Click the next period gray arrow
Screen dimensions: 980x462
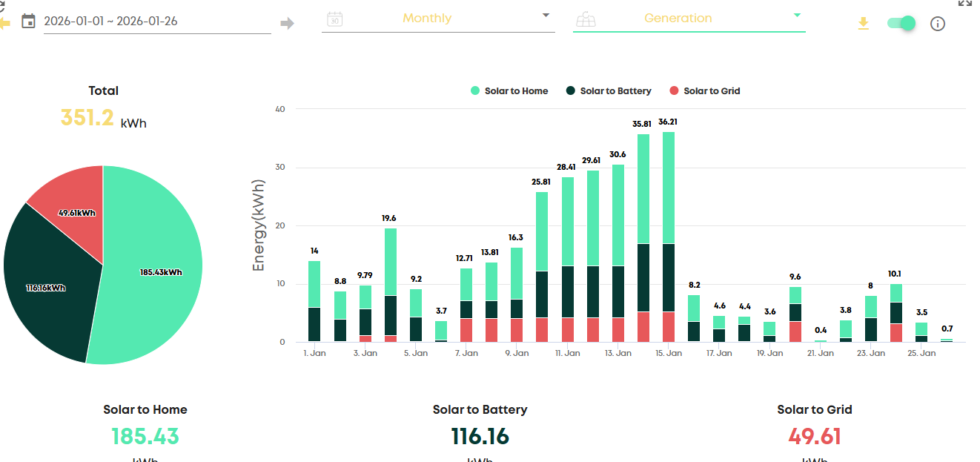click(x=287, y=24)
